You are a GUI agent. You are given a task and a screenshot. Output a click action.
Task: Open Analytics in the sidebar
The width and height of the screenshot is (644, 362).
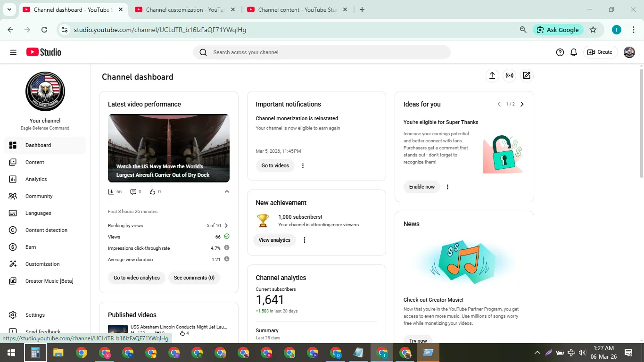tap(45, 179)
